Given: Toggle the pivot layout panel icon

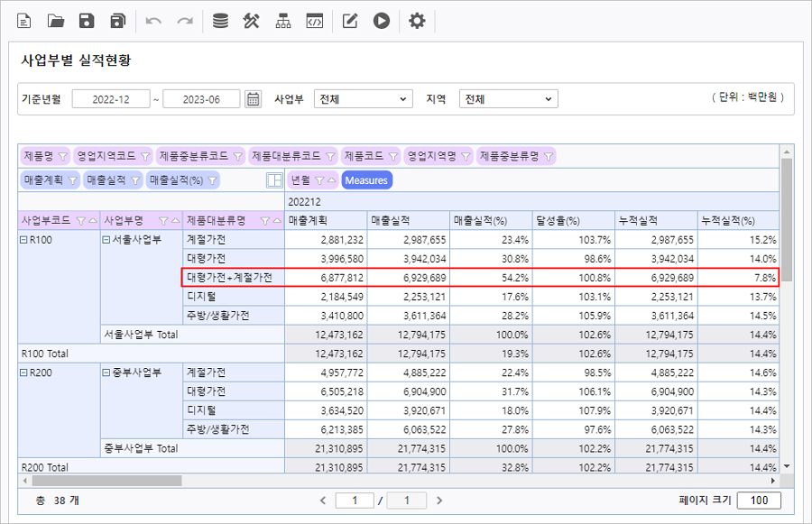Looking at the screenshot, I should point(274,180).
